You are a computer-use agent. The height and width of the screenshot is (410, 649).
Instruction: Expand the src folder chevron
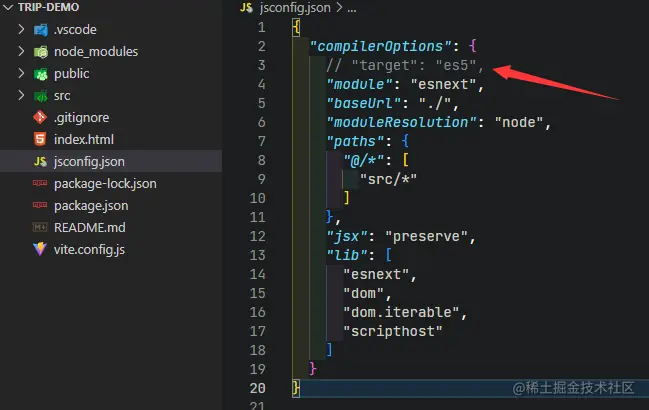coord(21,96)
